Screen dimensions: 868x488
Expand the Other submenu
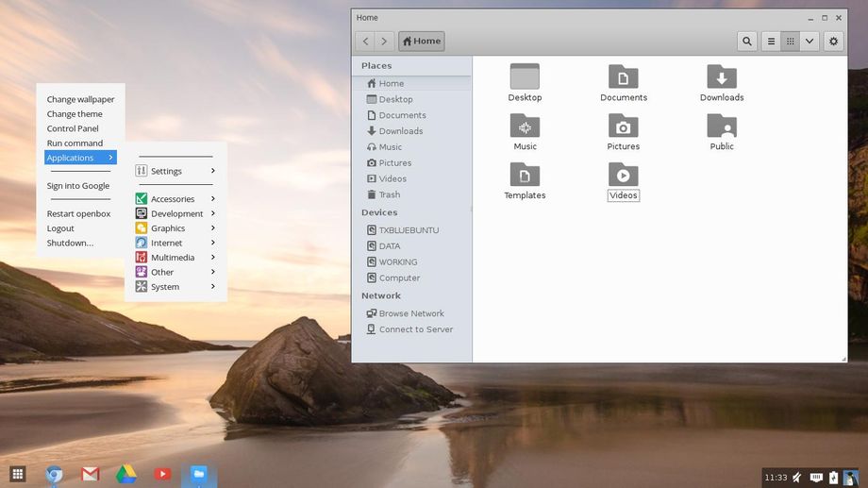[x=175, y=272]
